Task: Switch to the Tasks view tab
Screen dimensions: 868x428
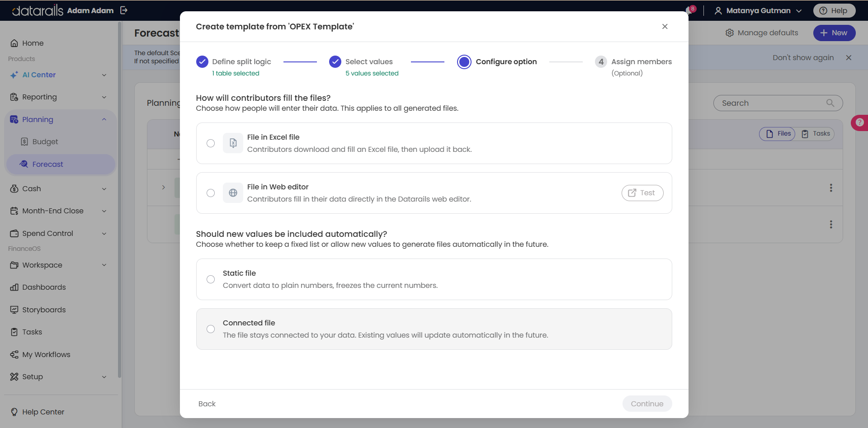Action: pos(816,134)
